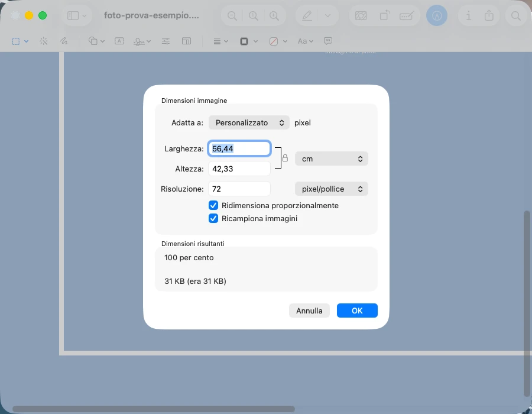The width and height of the screenshot is (532, 414).
Task: Click the search magnifier icon
Action: [516, 15]
